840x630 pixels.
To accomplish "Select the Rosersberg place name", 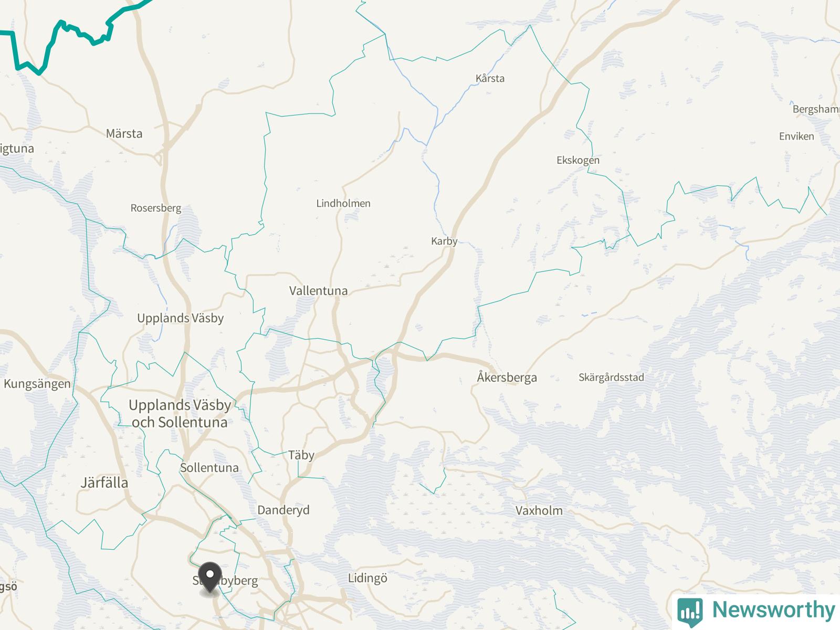I will [x=156, y=208].
